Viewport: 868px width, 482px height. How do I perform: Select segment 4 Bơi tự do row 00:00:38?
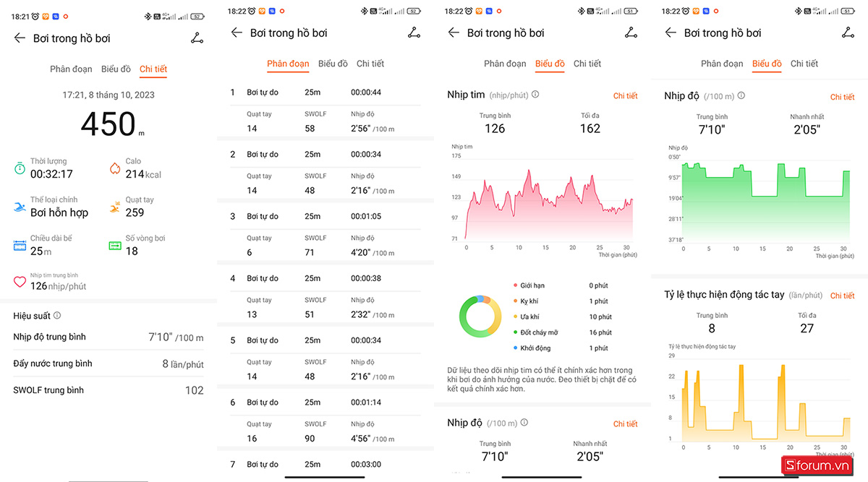[325, 278]
